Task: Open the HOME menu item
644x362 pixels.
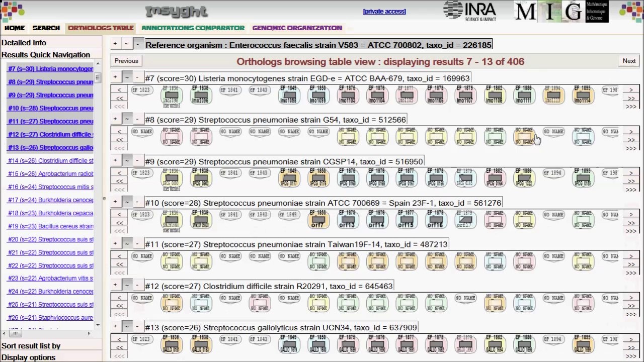Action: tap(15, 28)
